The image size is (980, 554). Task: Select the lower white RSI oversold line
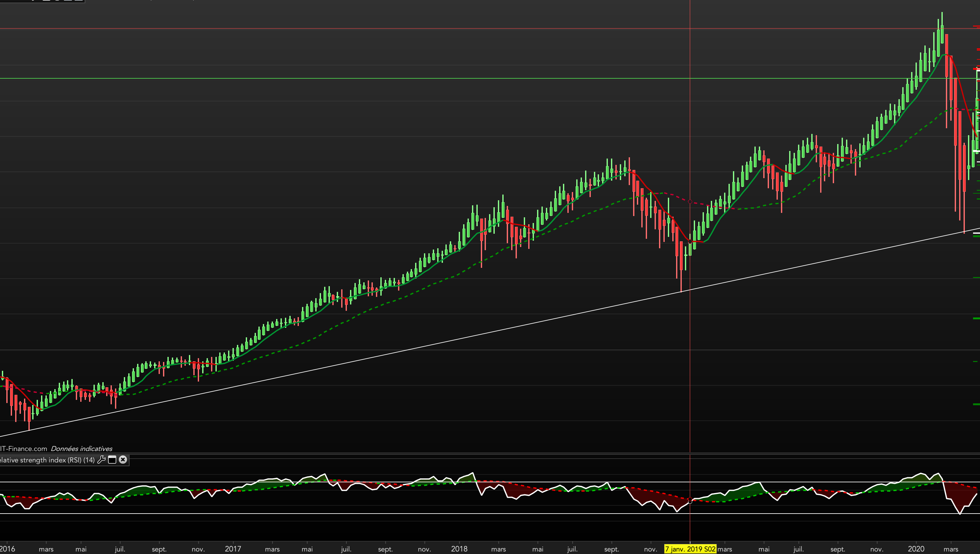(228, 514)
